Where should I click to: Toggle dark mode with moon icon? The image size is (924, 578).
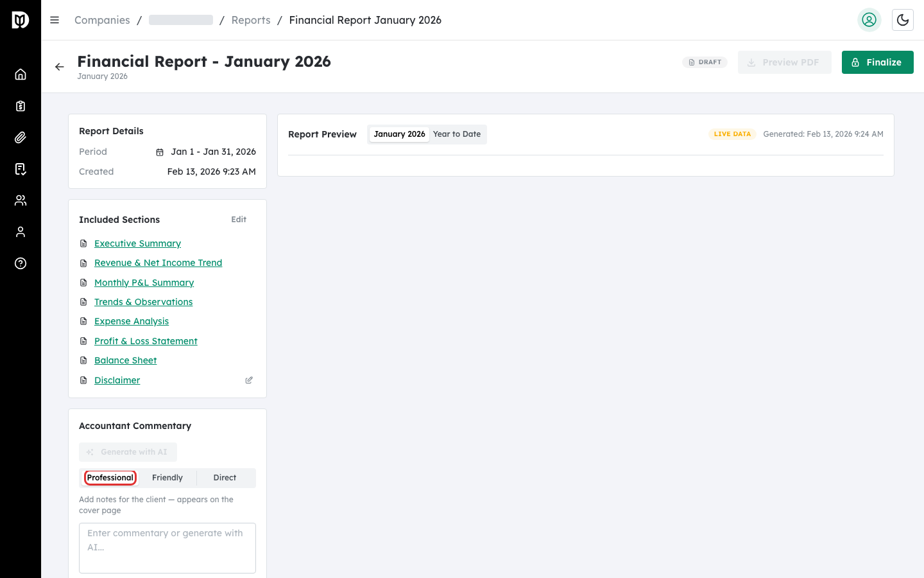(x=902, y=20)
